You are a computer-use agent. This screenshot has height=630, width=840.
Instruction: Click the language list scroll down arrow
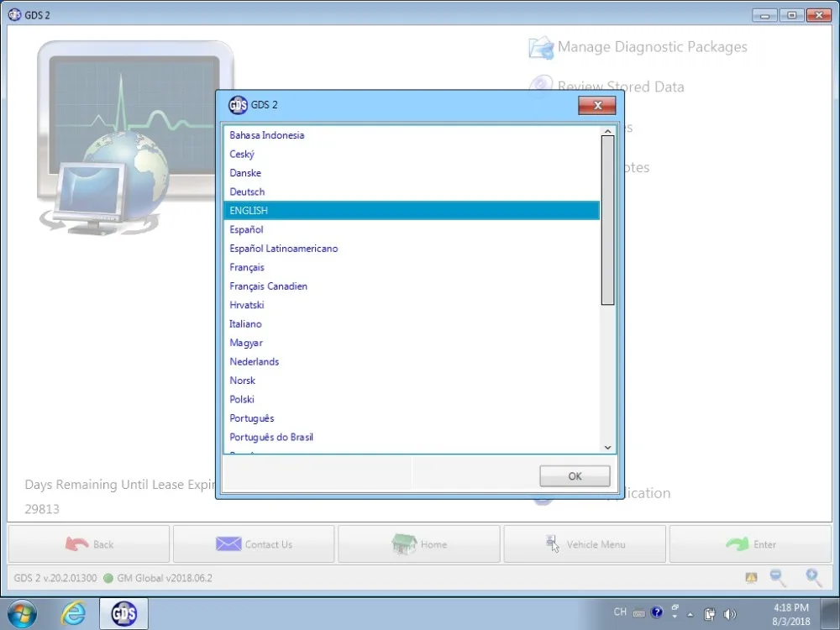tap(607, 448)
